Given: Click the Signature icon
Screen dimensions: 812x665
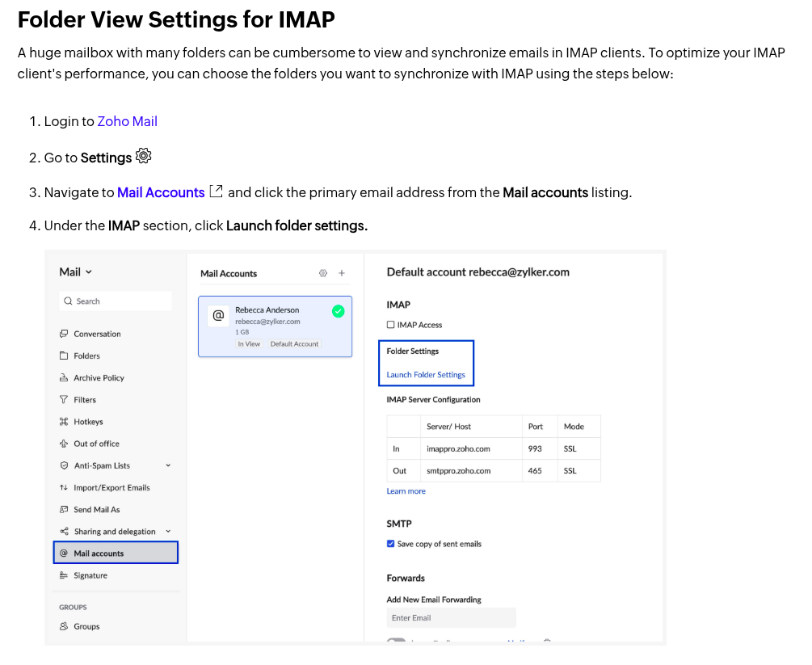Looking at the screenshot, I should click(64, 575).
